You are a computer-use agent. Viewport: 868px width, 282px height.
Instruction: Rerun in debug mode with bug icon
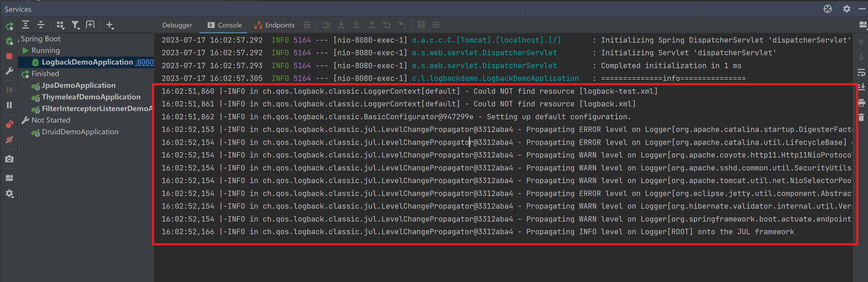pyautogui.click(x=9, y=41)
